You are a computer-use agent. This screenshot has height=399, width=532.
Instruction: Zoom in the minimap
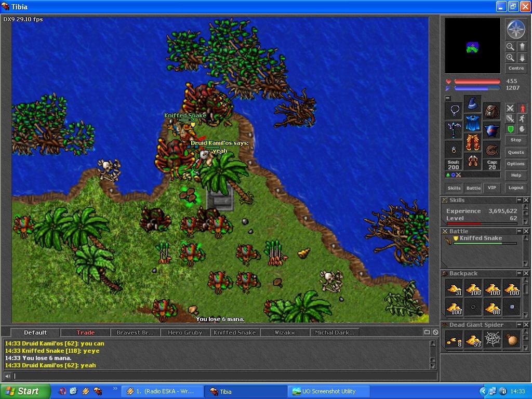[x=510, y=57]
